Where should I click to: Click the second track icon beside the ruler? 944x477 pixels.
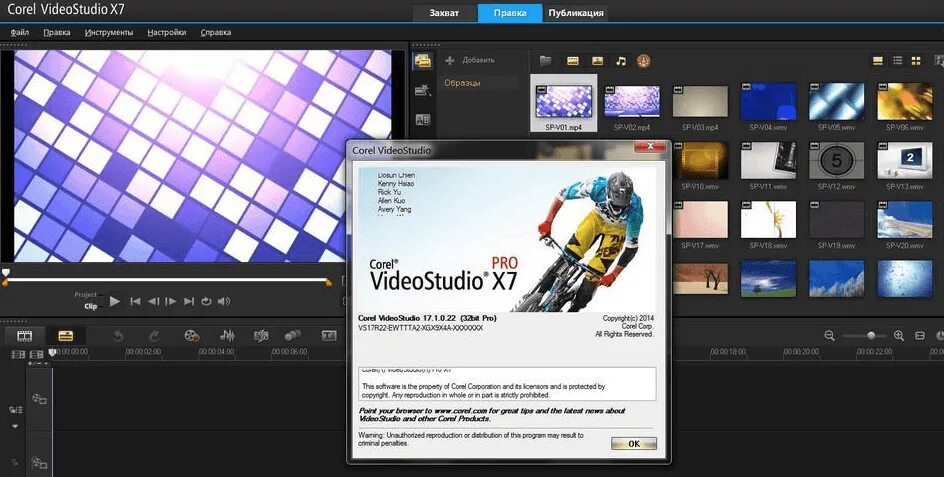[36, 355]
